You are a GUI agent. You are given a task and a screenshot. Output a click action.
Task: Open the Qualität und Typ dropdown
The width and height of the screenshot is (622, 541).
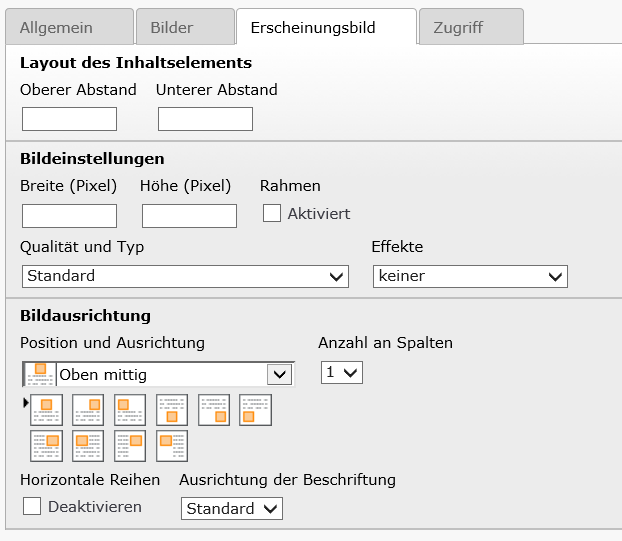[185, 276]
